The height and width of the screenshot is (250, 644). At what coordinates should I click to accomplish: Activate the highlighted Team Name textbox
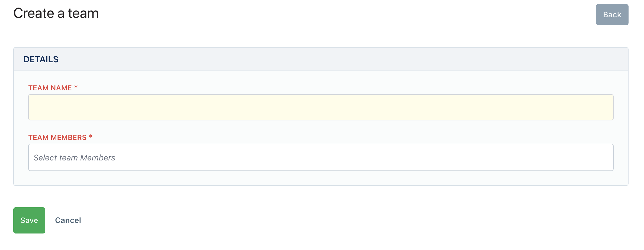pyautogui.click(x=321, y=107)
